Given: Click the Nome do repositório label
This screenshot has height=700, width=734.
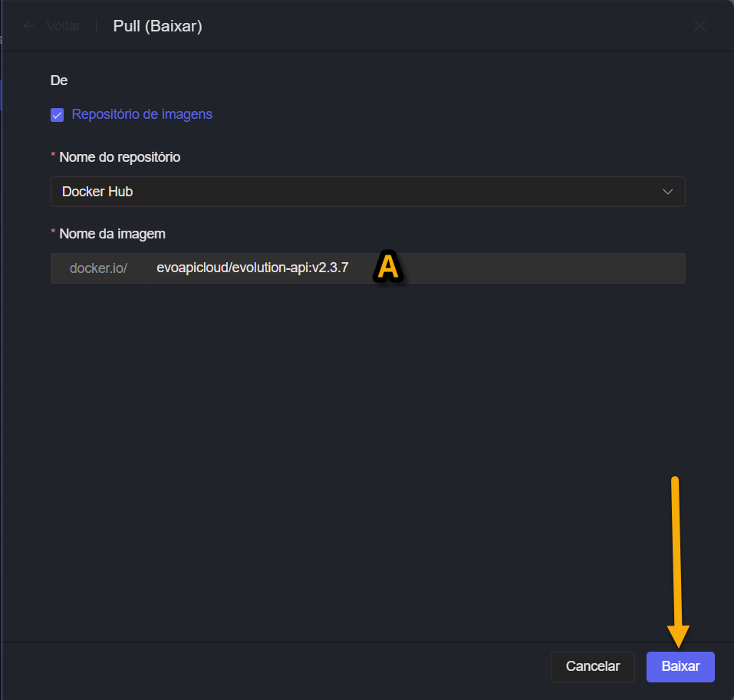Looking at the screenshot, I should pyautogui.click(x=120, y=157).
